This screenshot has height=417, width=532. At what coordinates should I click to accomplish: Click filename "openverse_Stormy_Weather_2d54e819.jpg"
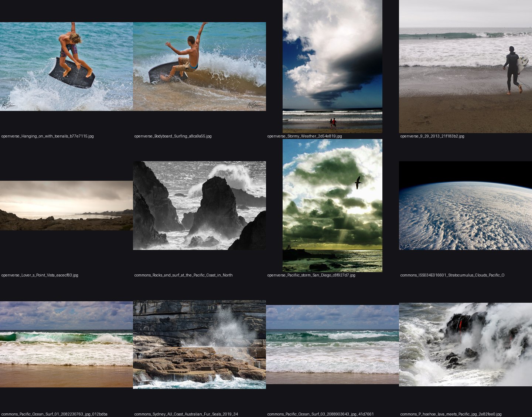pos(305,136)
